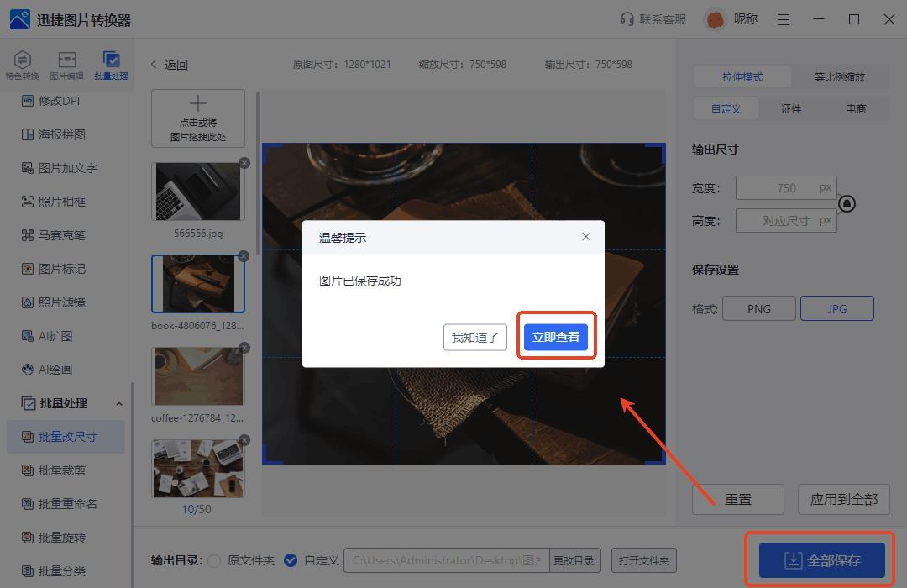
Task: Go back using the 返回 chevron
Action: coord(155,65)
